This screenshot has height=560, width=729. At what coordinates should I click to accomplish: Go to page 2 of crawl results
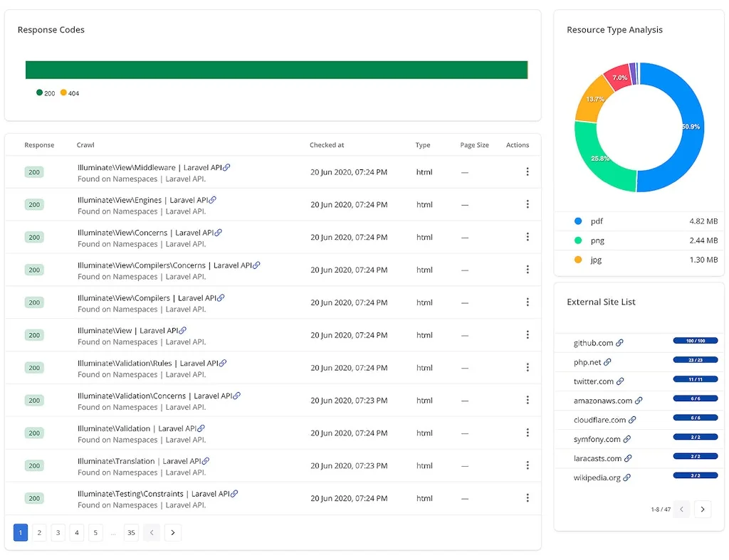coord(40,532)
